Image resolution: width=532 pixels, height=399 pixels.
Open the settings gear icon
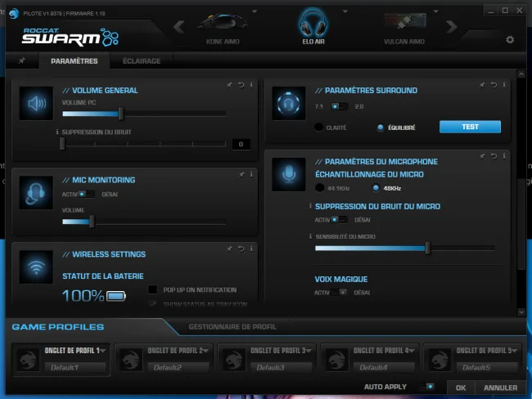(510, 40)
